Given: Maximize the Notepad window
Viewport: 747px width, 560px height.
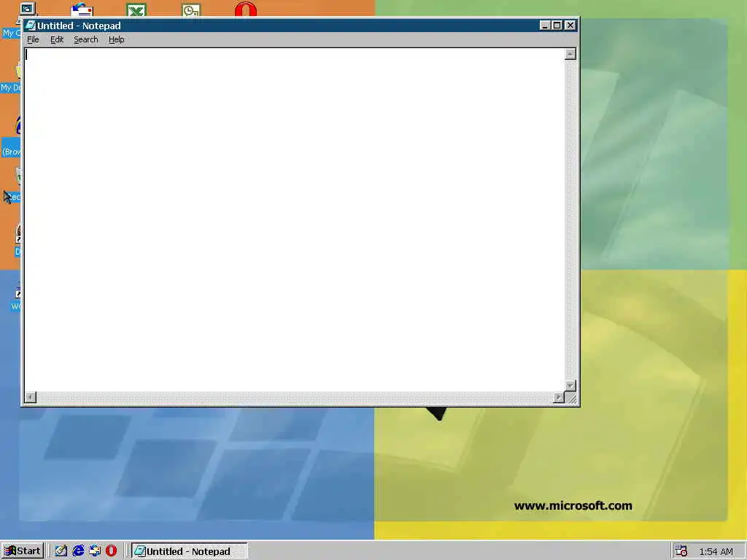Looking at the screenshot, I should [557, 26].
